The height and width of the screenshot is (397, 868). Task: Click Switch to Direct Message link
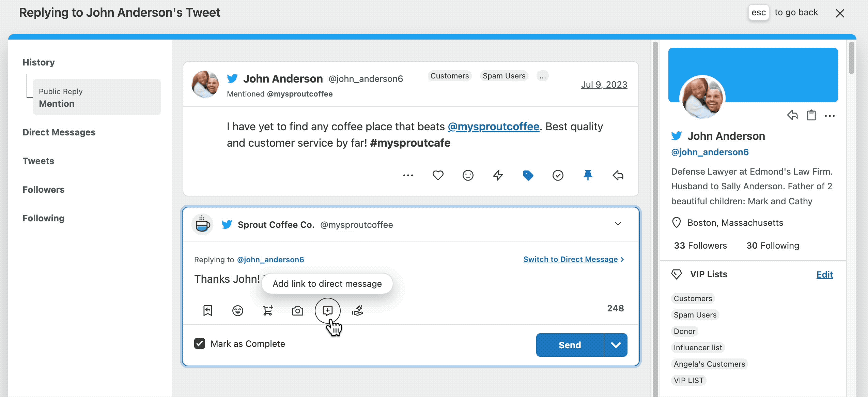(x=574, y=260)
